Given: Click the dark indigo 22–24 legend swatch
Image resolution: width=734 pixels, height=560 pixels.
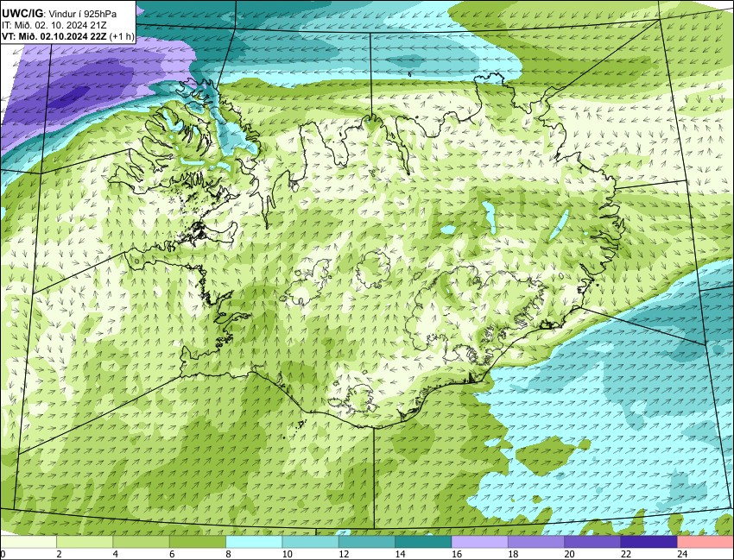Looking at the screenshot, I should click(649, 542).
